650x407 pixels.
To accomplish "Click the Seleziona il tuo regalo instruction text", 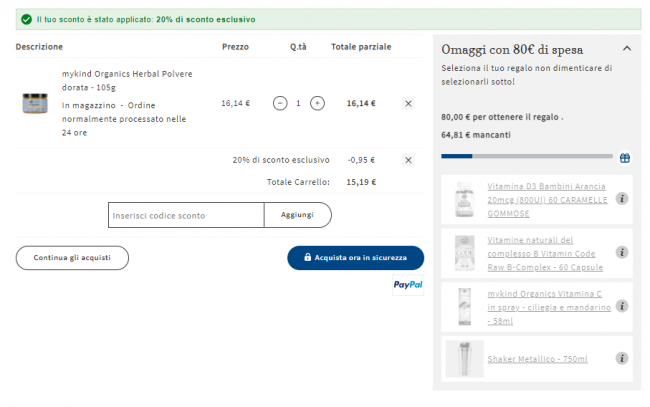I will point(526,75).
